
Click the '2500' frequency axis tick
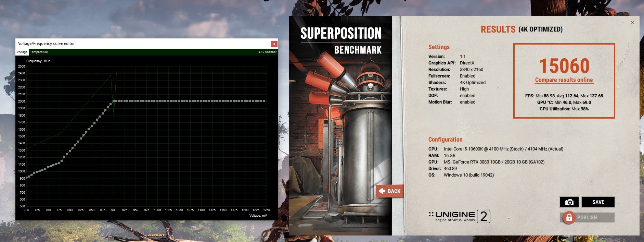[x=21, y=66]
